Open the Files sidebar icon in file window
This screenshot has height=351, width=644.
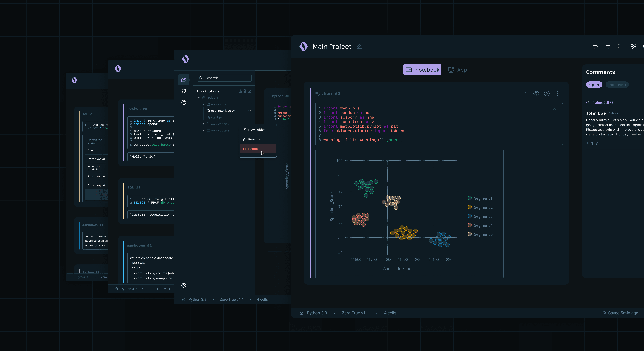pyautogui.click(x=184, y=80)
